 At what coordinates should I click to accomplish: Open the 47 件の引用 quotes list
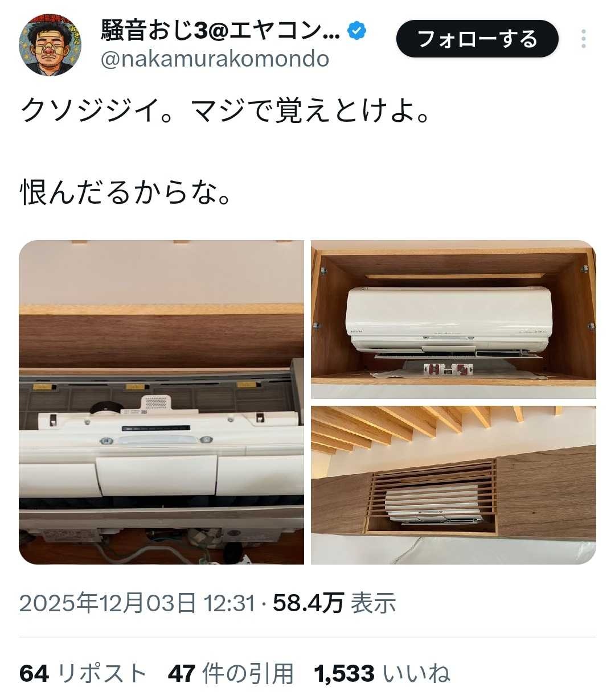coord(231,674)
